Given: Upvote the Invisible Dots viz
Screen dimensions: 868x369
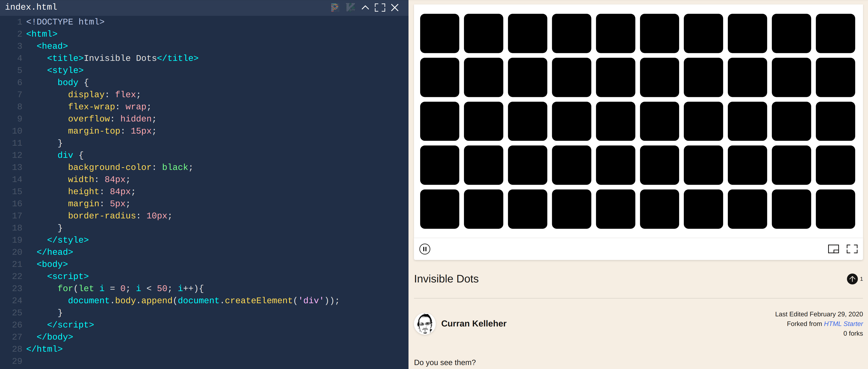Looking at the screenshot, I should [x=852, y=279].
